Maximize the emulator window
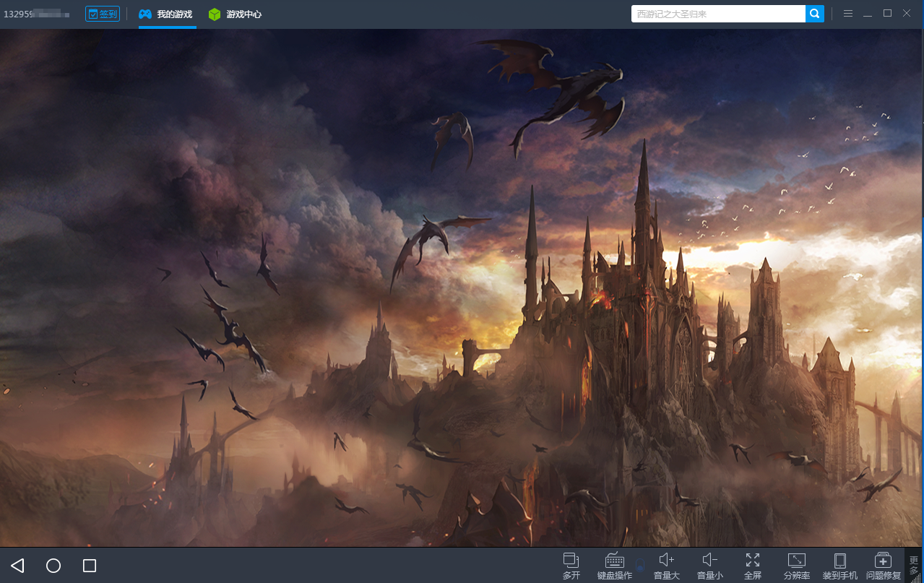 pyautogui.click(x=887, y=14)
